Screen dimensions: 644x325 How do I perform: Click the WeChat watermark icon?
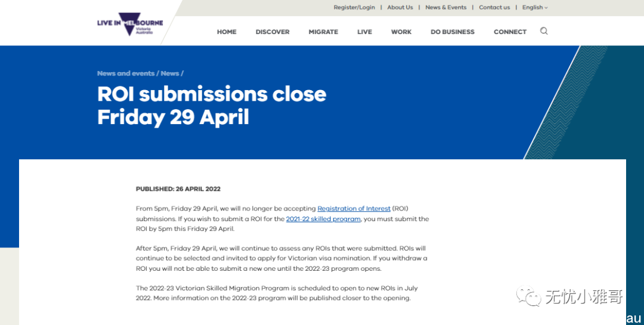pos(528,296)
